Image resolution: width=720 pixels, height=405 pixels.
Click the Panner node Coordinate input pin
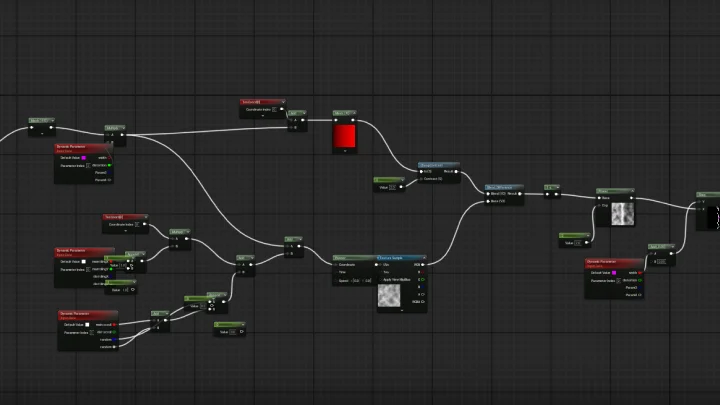pyautogui.click(x=336, y=264)
